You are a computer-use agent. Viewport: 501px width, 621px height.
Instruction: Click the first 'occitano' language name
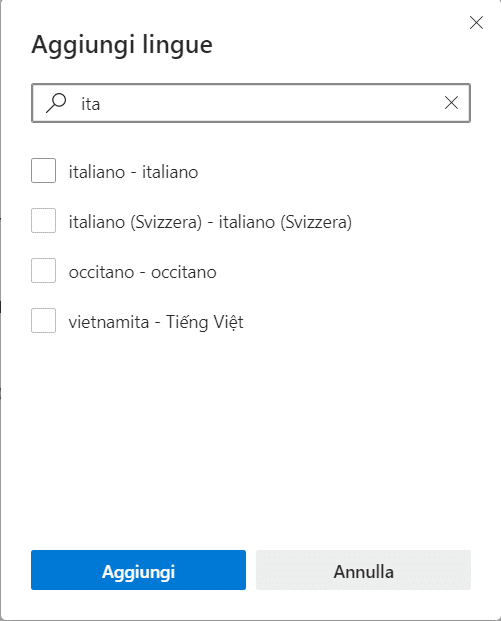coord(101,272)
